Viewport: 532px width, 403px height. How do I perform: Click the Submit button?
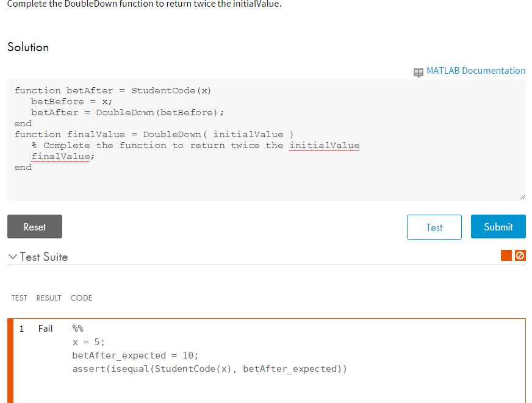click(498, 226)
